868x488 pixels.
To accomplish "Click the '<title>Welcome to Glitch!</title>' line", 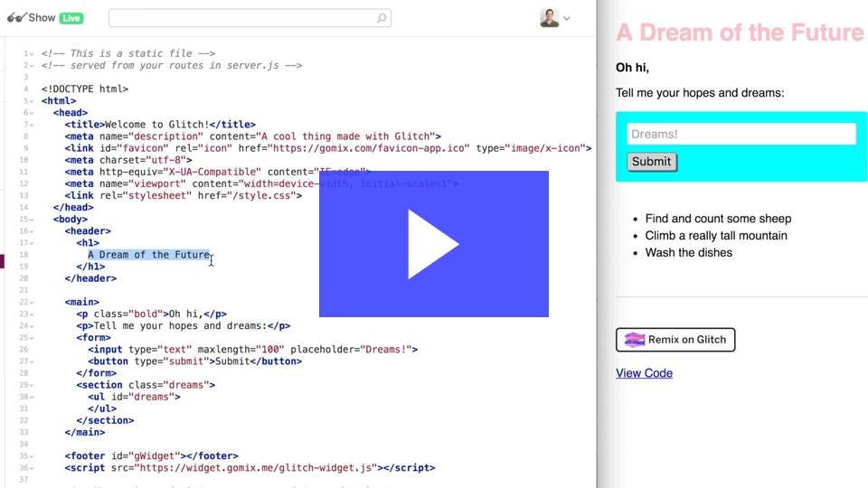I will pos(160,125).
